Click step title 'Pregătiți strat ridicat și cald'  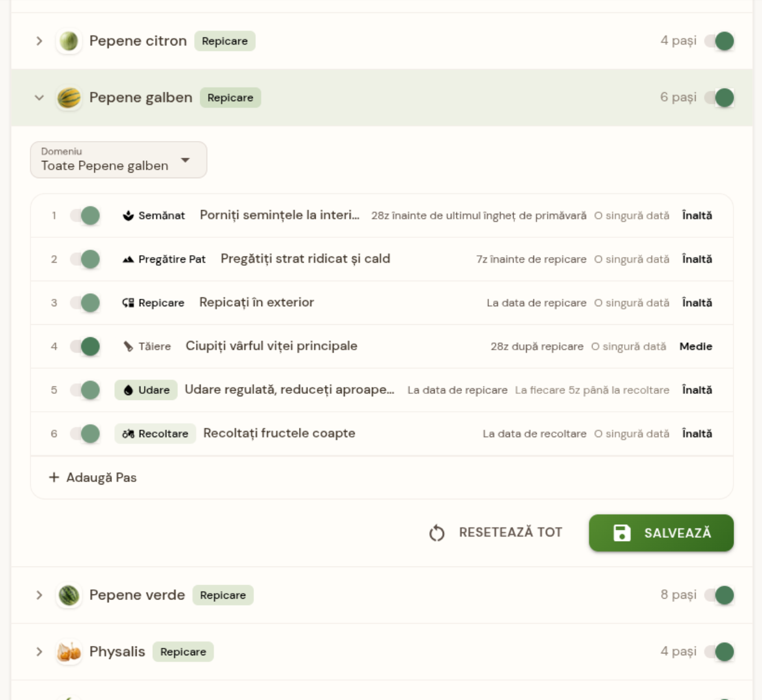[306, 258]
